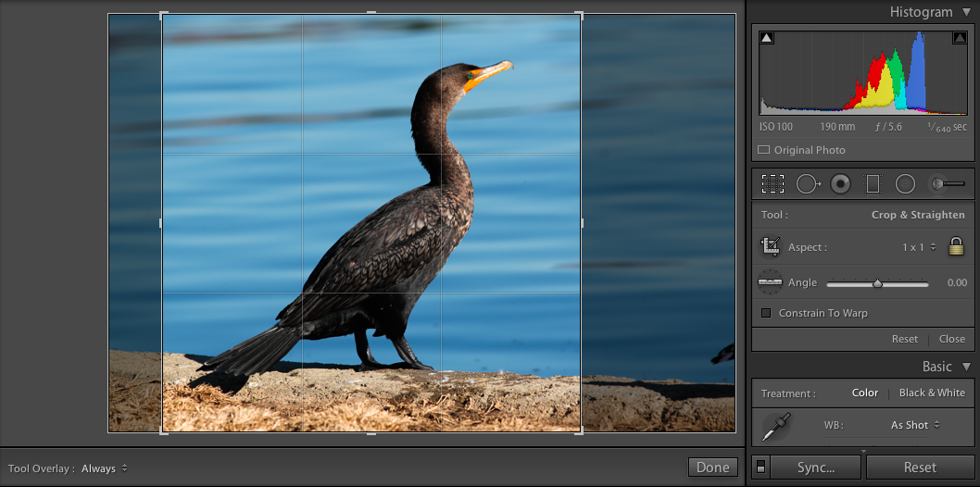
Task: Click the Crop Frame tool icon
Action: coord(771,246)
